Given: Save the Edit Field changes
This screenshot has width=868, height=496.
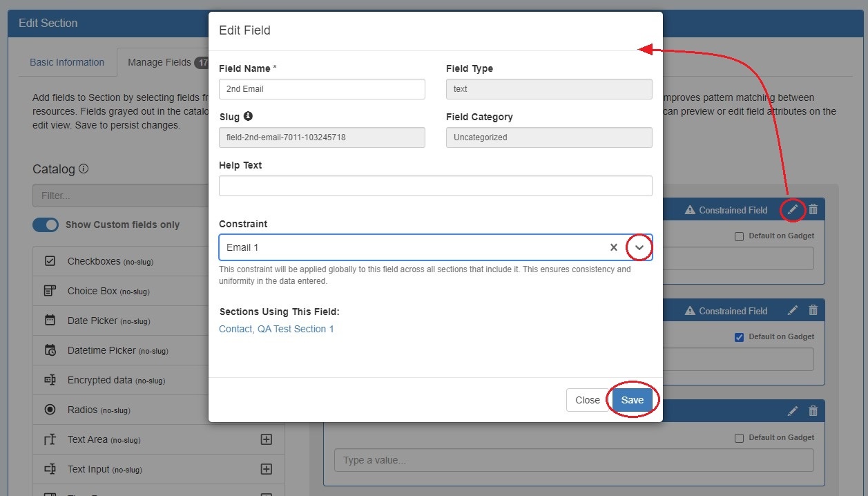Looking at the screenshot, I should click(632, 400).
